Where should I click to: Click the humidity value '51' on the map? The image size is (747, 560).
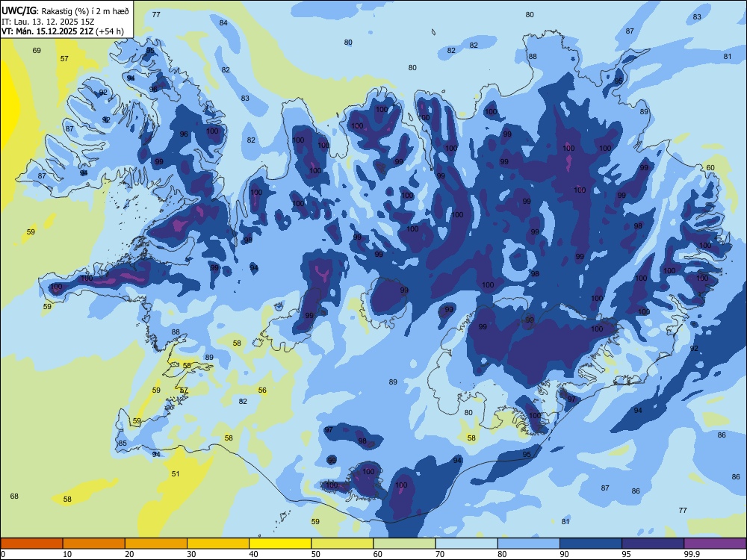pyautogui.click(x=176, y=474)
